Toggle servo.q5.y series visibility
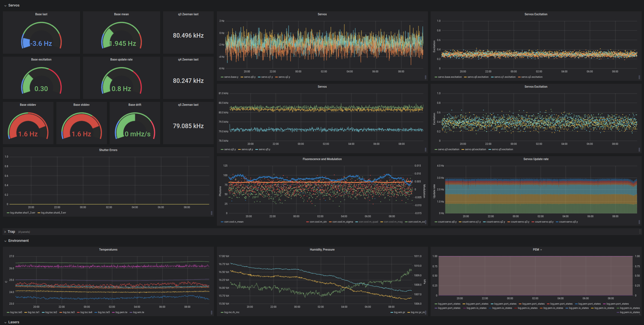This screenshot has height=325, width=644. click(264, 149)
